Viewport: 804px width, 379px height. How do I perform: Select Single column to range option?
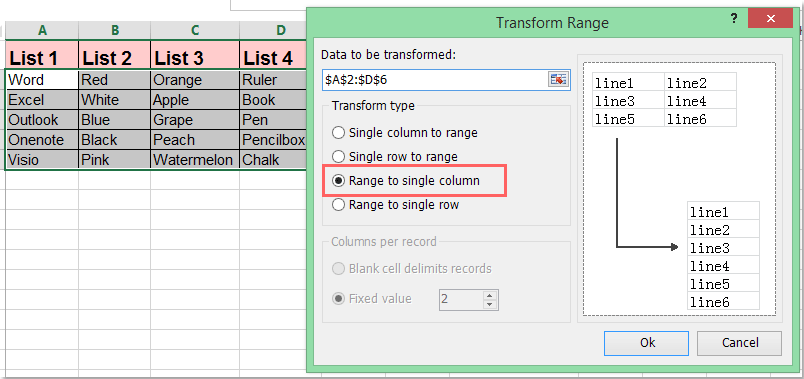[x=406, y=133]
